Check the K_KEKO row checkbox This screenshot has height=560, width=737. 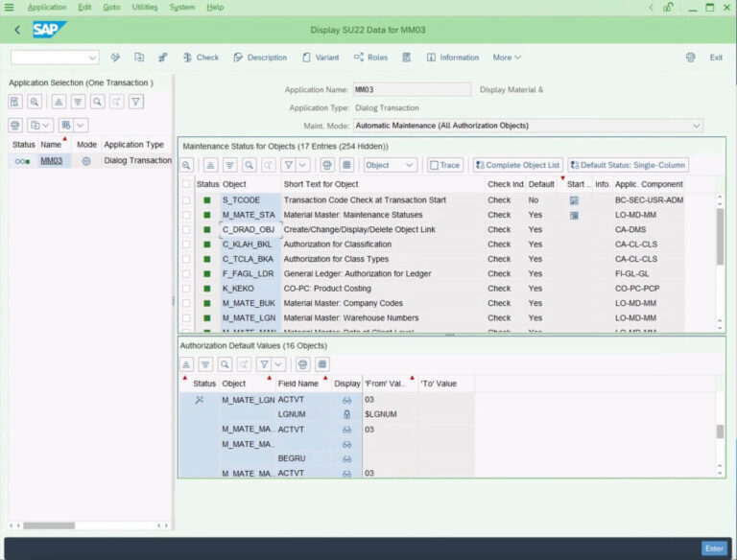186,289
